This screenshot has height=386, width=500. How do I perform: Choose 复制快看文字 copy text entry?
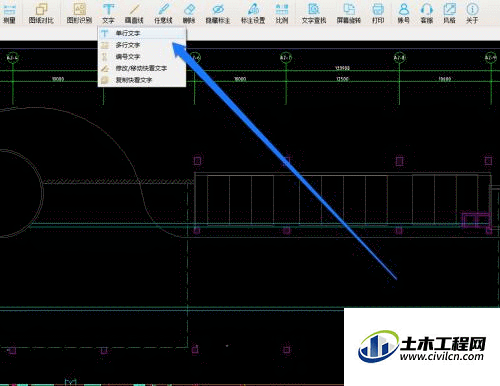tap(142, 80)
